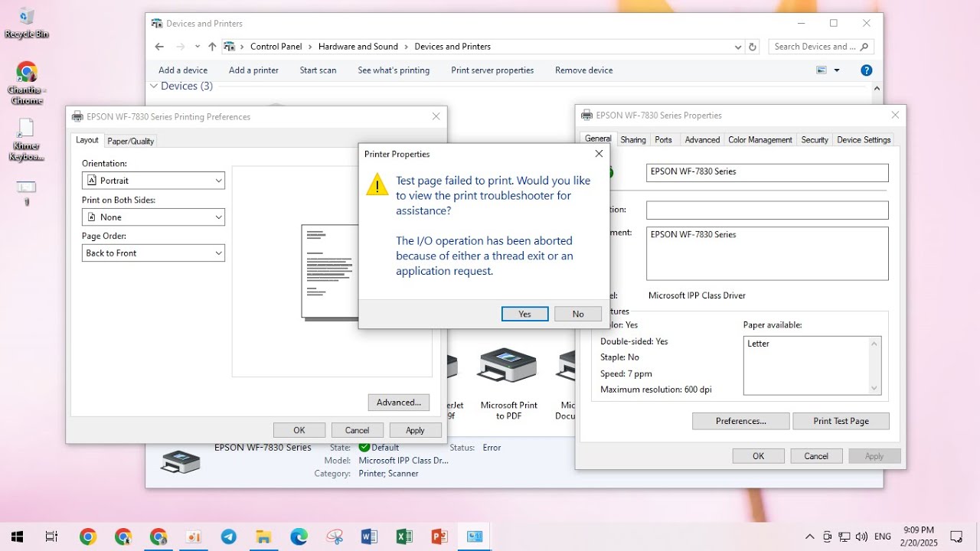Viewport: 980px width, 551px height.
Task: Click the Forward arrow in Devices and Printers
Action: pyautogui.click(x=181, y=47)
